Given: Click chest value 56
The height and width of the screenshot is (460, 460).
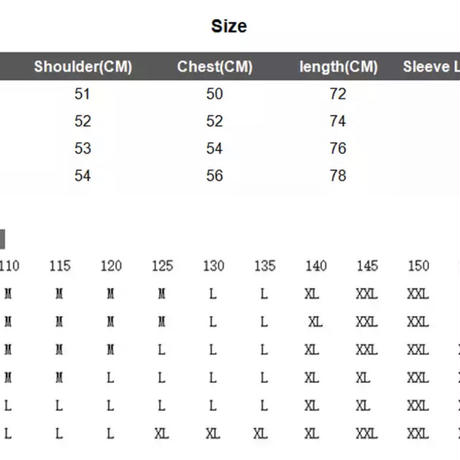Looking at the screenshot, I should tap(214, 176).
